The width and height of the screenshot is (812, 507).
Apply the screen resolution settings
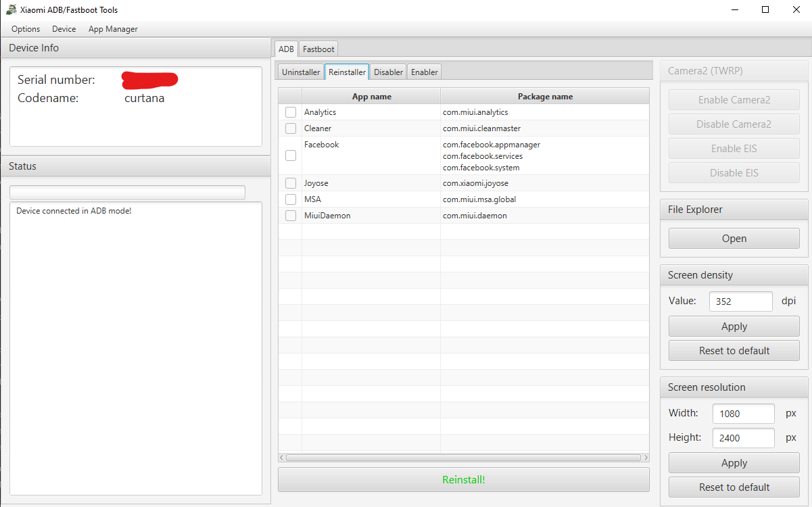(x=734, y=463)
